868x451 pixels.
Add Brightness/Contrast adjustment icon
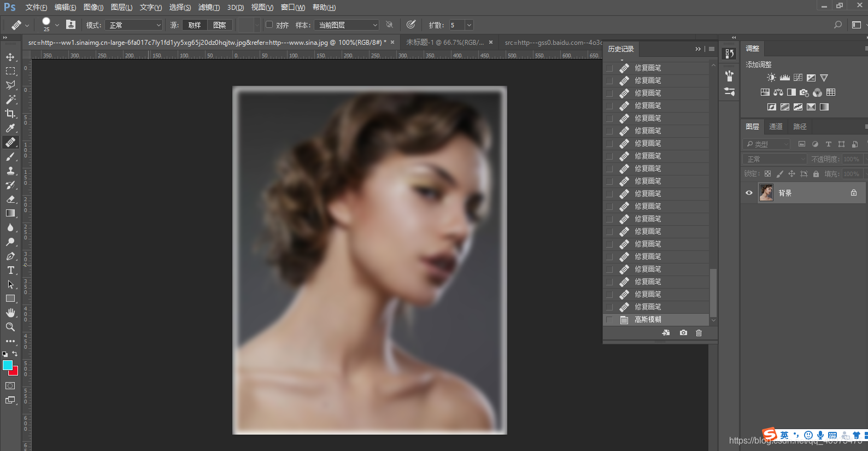pyautogui.click(x=771, y=78)
